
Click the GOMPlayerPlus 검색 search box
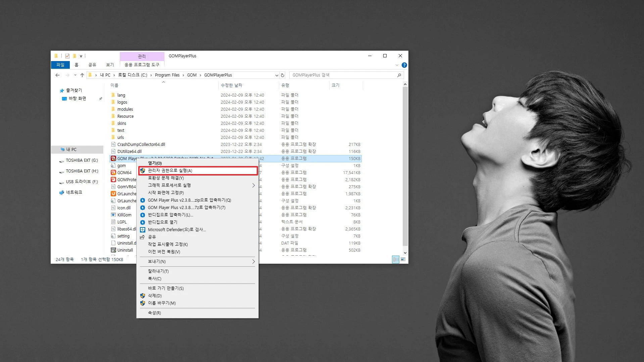343,75
